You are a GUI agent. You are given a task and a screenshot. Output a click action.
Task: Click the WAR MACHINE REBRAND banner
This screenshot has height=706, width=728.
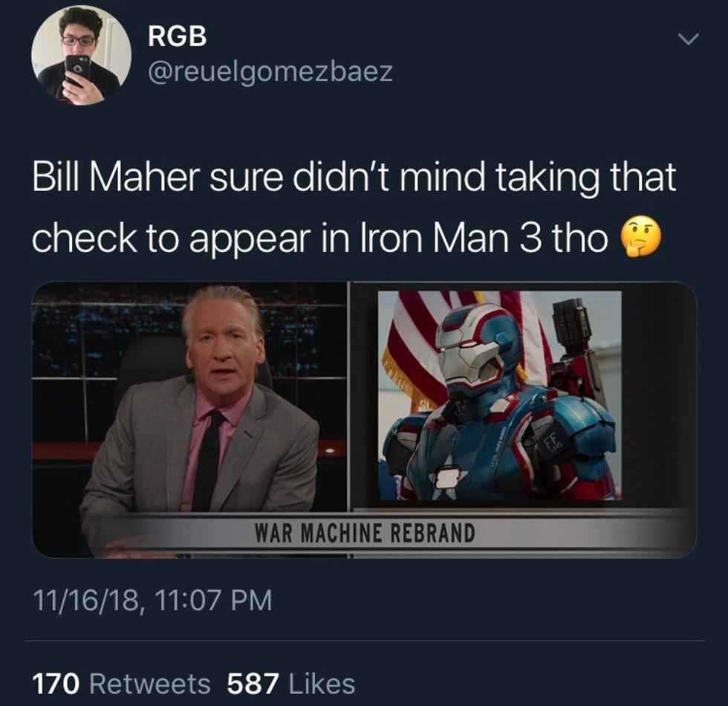coord(365,533)
